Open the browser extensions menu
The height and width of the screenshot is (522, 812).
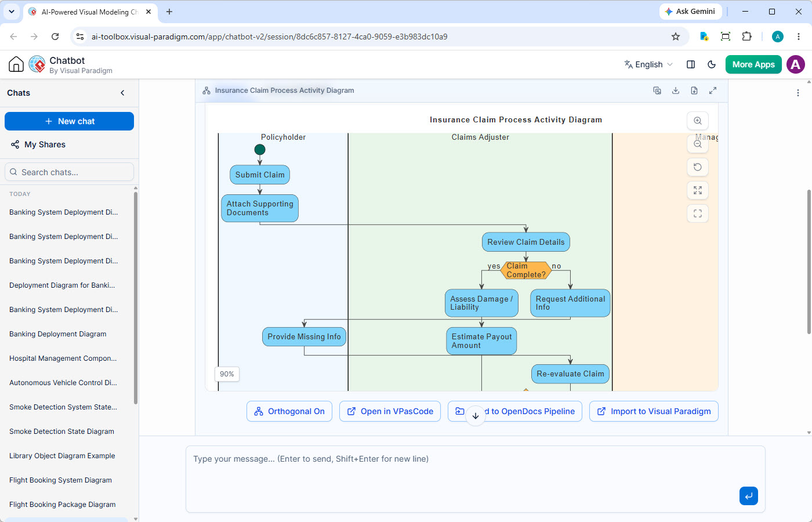click(x=747, y=37)
